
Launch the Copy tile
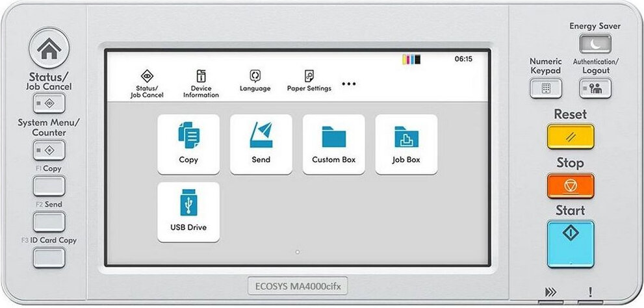tap(188, 144)
